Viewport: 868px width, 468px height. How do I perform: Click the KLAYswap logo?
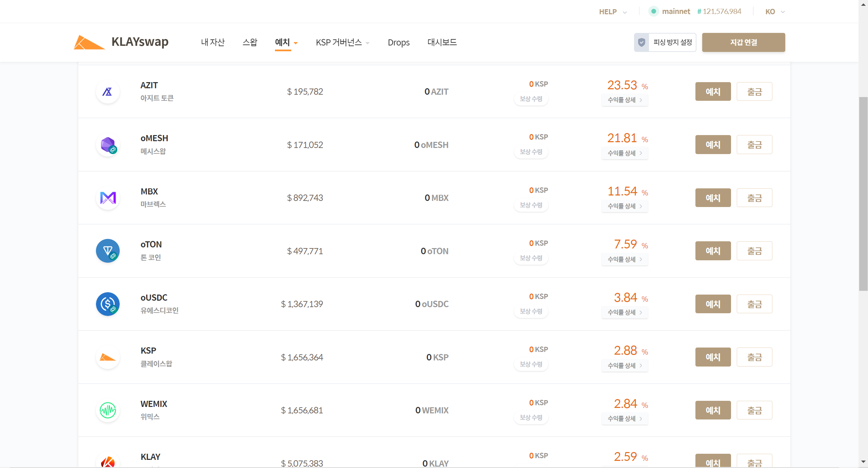121,42
